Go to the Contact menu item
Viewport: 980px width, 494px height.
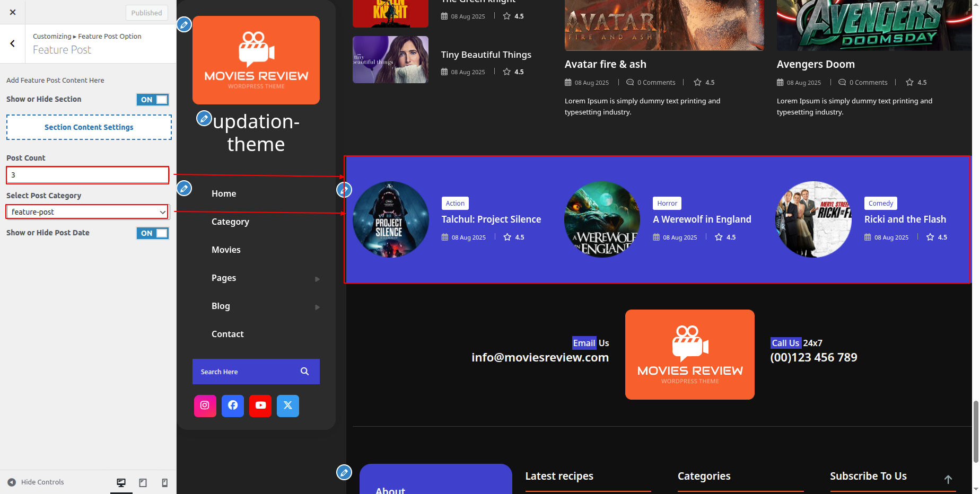pyautogui.click(x=227, y=334)
